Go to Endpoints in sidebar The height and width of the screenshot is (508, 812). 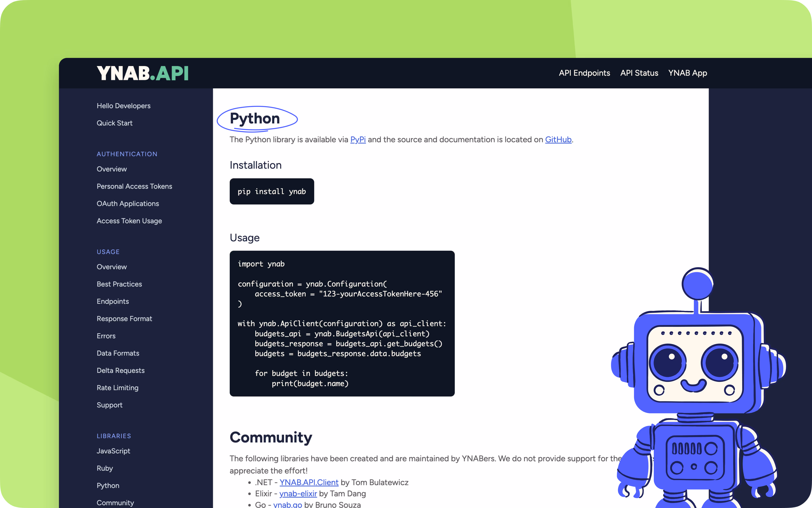tap(113, 301)
